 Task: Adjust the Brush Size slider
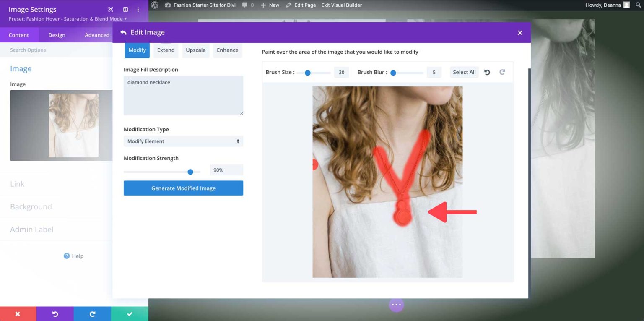309,72
